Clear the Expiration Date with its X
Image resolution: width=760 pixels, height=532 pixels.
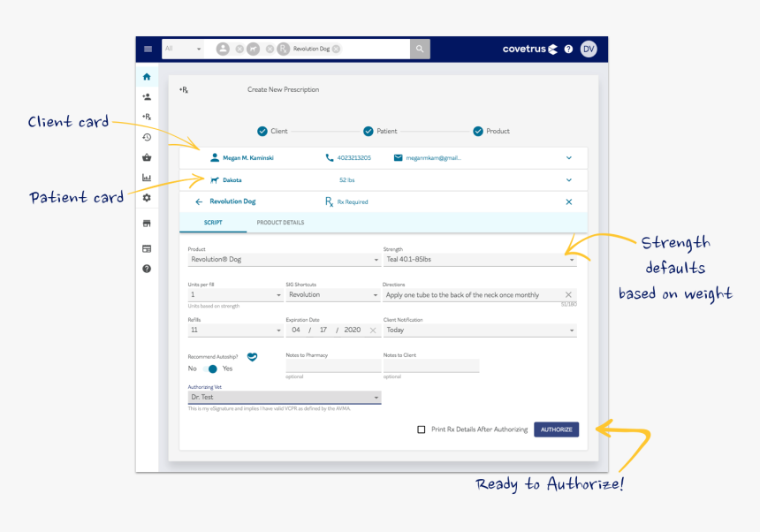373,331
